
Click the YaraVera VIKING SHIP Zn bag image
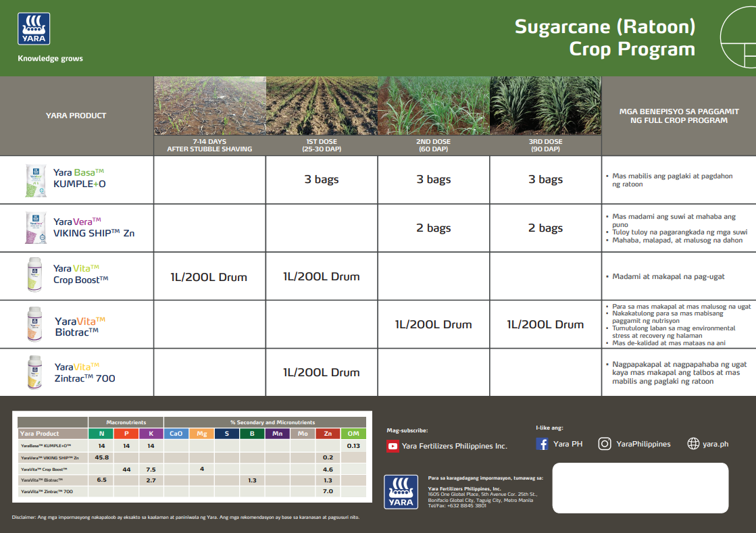[36, 228]
